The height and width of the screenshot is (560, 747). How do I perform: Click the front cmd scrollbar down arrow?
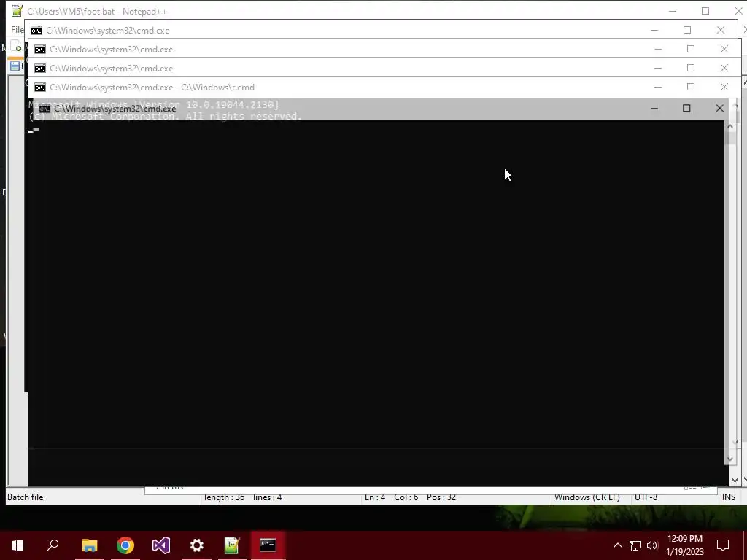729,459
